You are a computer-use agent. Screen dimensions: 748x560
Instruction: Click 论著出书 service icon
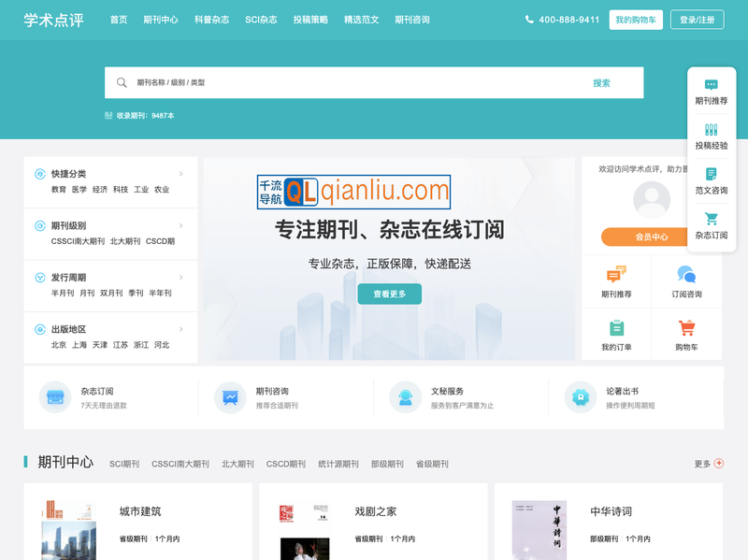coord(581,396)
